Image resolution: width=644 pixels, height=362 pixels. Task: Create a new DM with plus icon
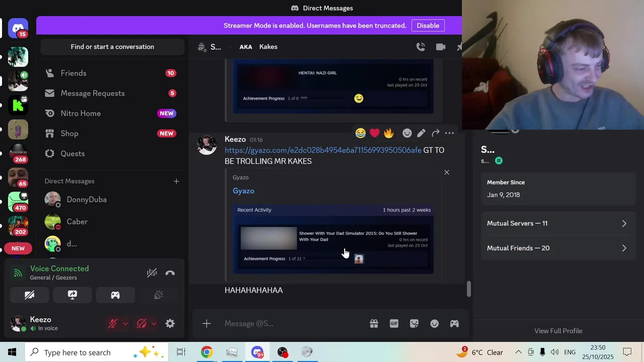(x=176, y=181)
